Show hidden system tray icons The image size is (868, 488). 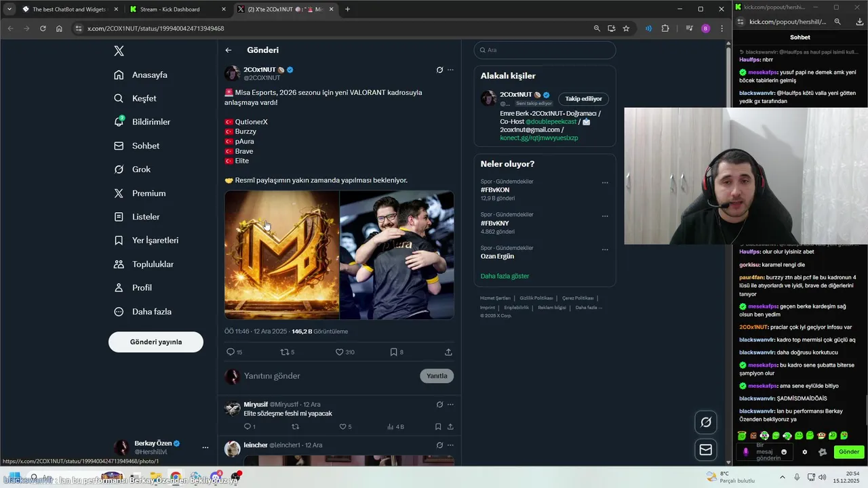coord(782,477)
